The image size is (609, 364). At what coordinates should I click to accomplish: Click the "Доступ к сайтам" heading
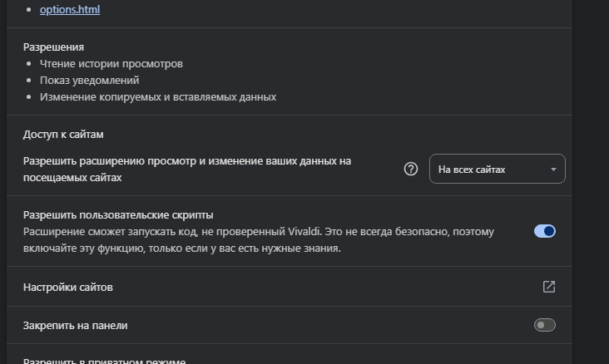tap(63, 134)
